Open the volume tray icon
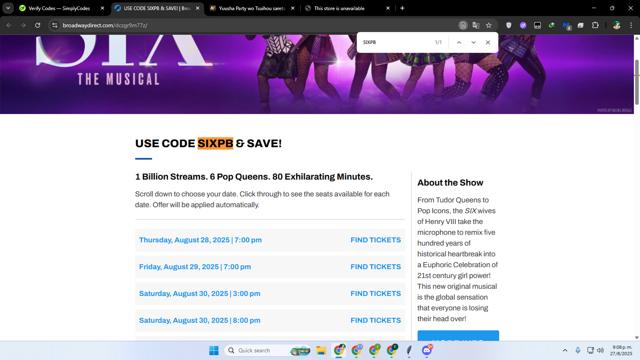The height and width of the screenshot is (360, 640). tap(600, 350)
